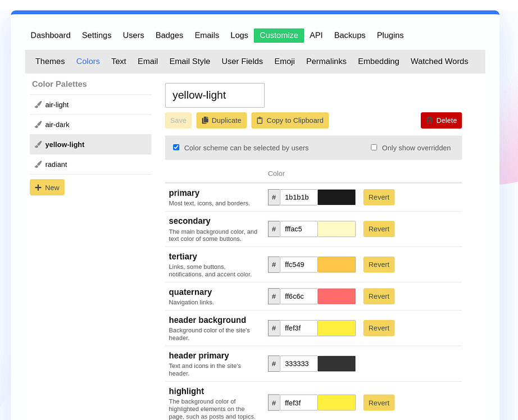
Task: Revert the header background color
Action: tap(379, 328)
